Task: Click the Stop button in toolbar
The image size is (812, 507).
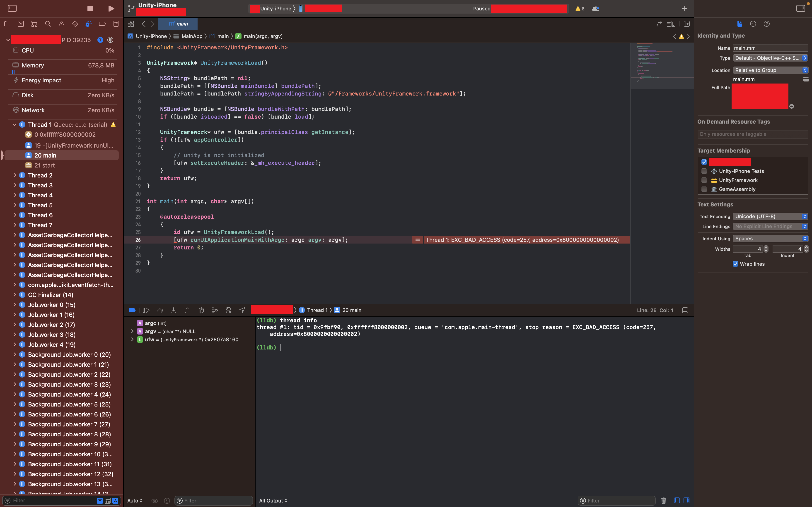Action: tap(90, 8)
